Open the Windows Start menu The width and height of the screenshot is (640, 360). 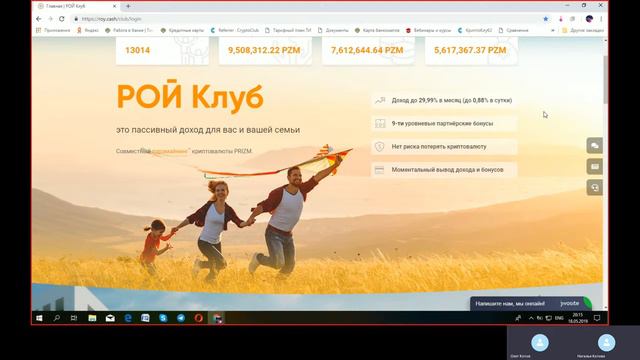point(39,318)
